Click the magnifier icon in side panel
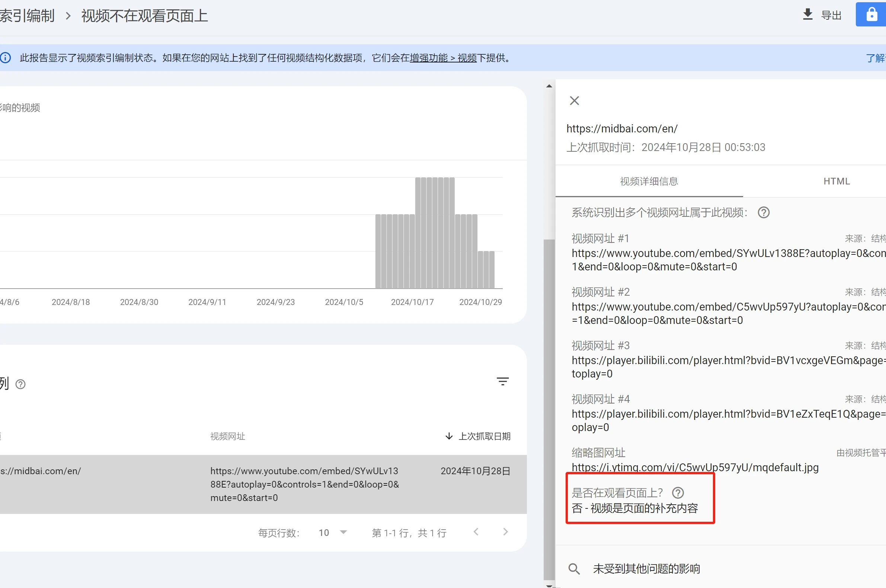The height and width of the screenshot is (588, 886). click(x=574, y=569)
